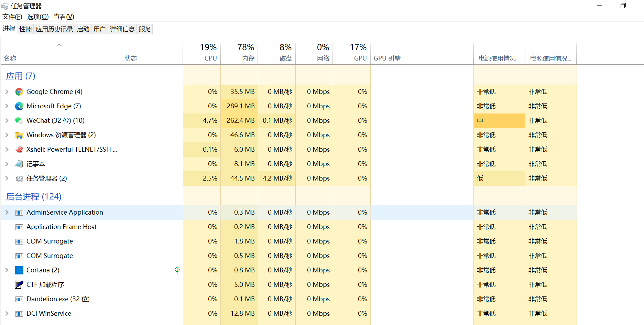Image resolution: width=644 pixels, height=325 pixels.
Task: Switch to the 性能 tab
Action: coord(25,29)
